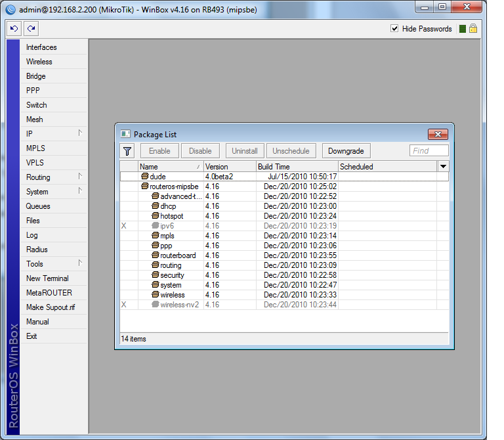Click the Unschedule button
The height and width of the screenshot is (440, 504).
291,151
